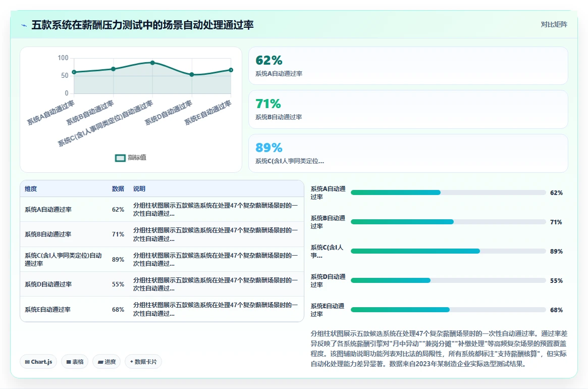Click the 系统D自动通过率 progress bar
The width and height of the screenshot is (588, 389).
tap(448, 280)
